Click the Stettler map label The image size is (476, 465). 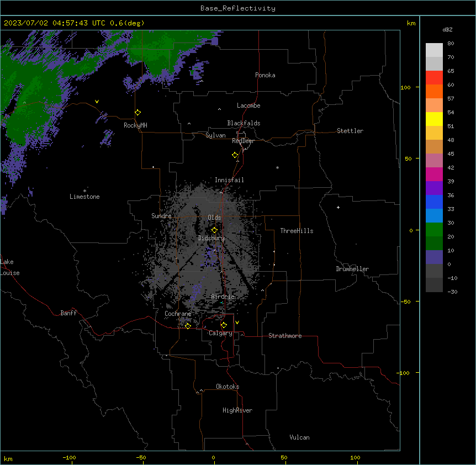coord(350,131)
